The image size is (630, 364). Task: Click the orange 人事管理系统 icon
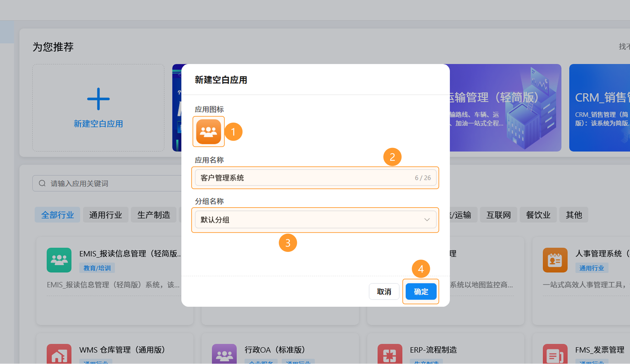(x=555, y=260)
